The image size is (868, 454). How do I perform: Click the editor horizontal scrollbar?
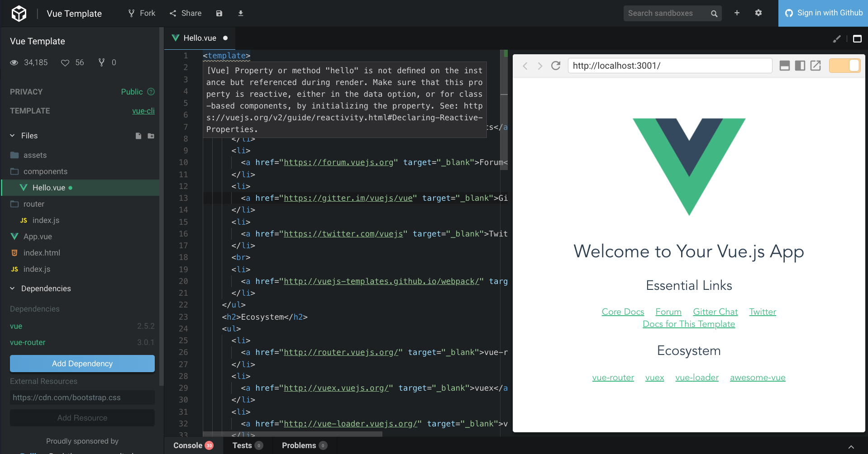[292, 434]
